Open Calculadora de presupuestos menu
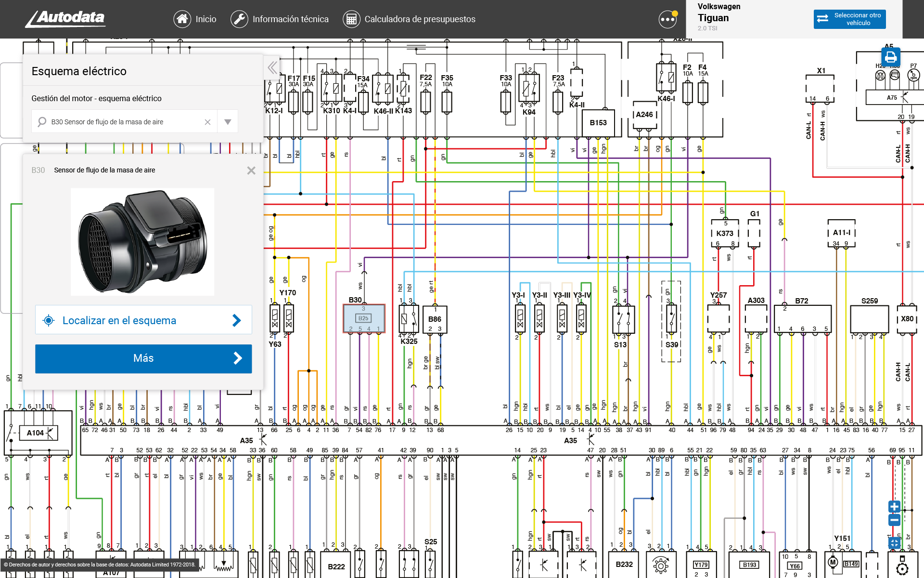This screenshot has width=924, height=578. click(409, 19)
